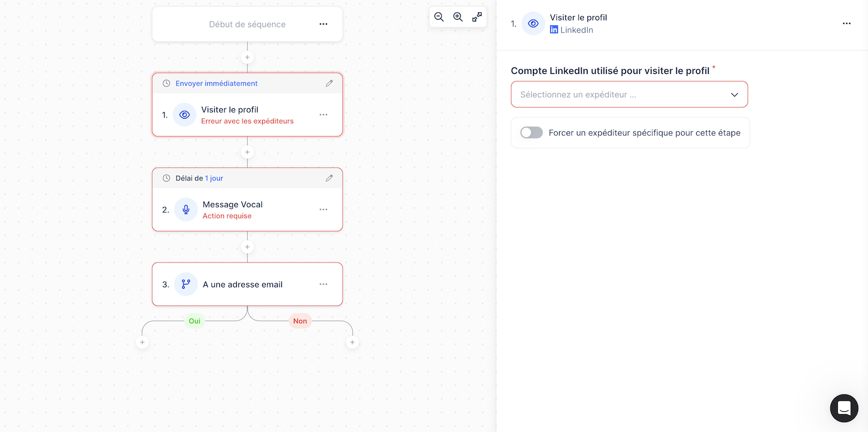Open the Sélectionnez un expéditeur dropdown
Image resolution: width=868 pixels, height=432 pixels.
[629, 94]
